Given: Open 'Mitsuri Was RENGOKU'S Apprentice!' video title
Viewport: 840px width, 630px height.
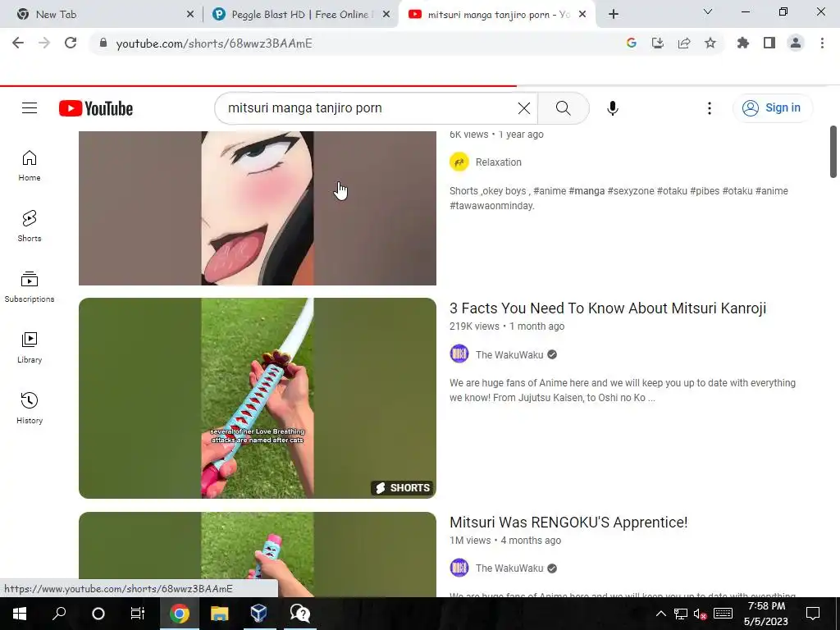Looking at the screenshot, I should [568, 523].
